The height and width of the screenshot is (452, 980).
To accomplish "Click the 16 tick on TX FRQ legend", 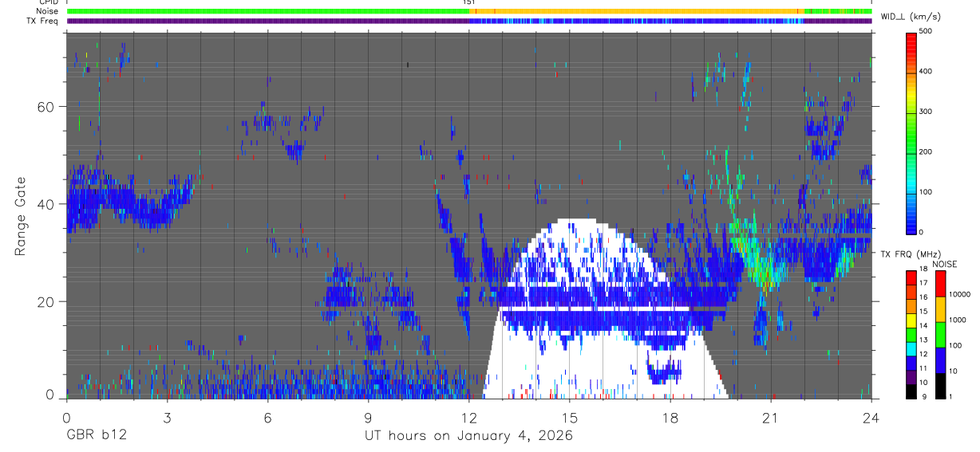I will (x=923, y=297).
